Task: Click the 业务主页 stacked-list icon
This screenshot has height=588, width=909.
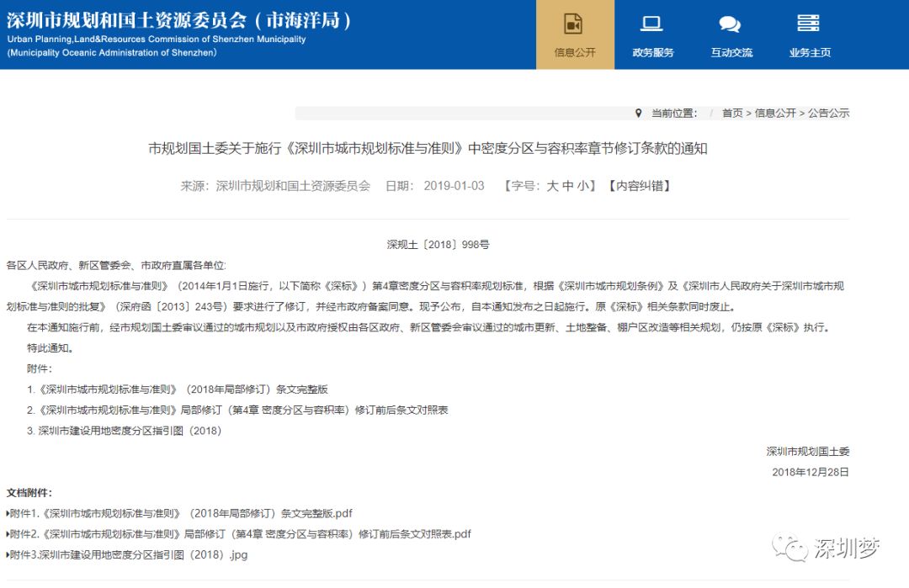Action: (x=807, y=24)
